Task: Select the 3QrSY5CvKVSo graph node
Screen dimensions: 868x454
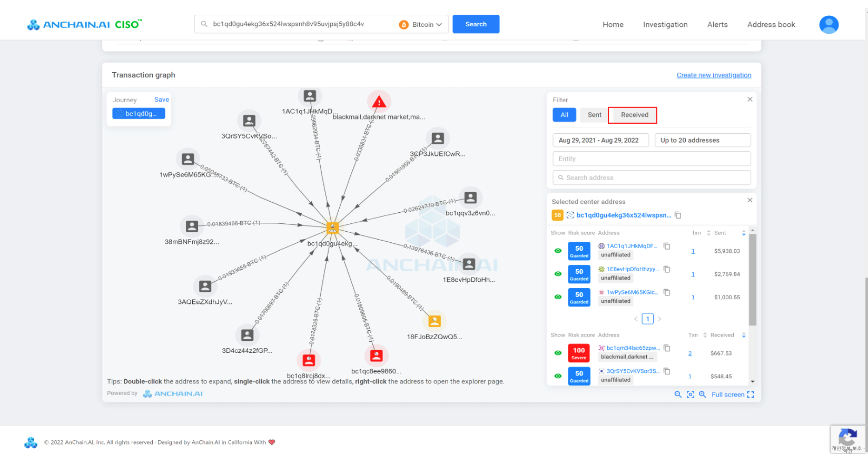Action: point(249,121)
